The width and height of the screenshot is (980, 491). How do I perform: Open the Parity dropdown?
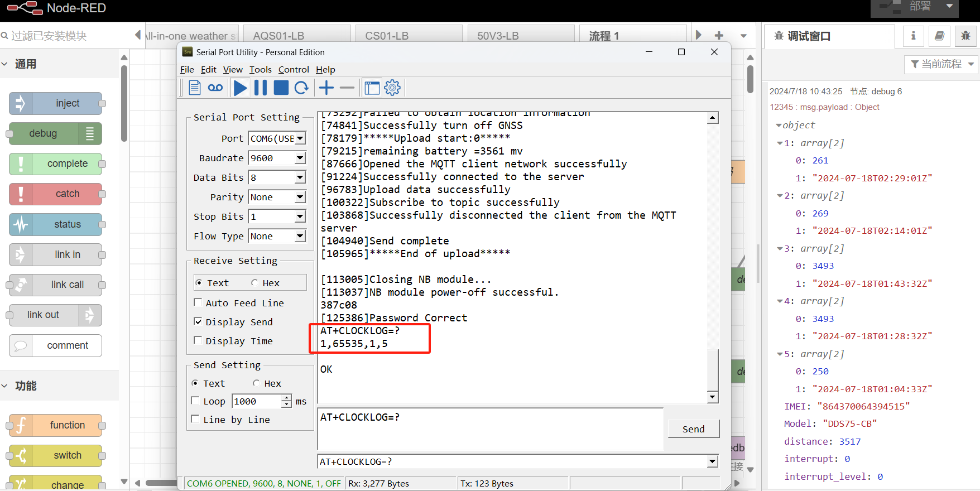300,197
